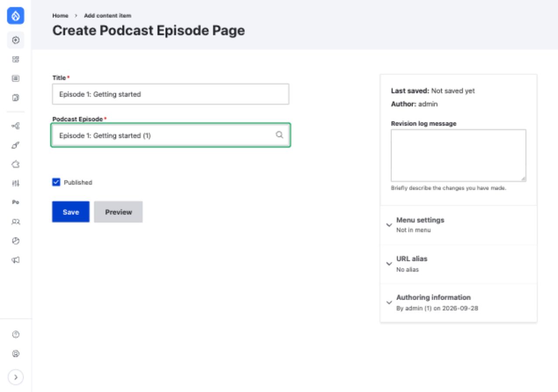Open the Media files icon in sidebar
Screen dimensions: 558x392
click(x=16, y=98)
